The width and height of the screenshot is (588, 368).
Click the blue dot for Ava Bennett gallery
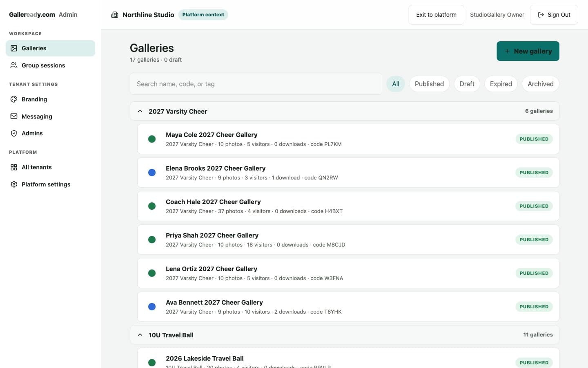click(x=152, y=307)
